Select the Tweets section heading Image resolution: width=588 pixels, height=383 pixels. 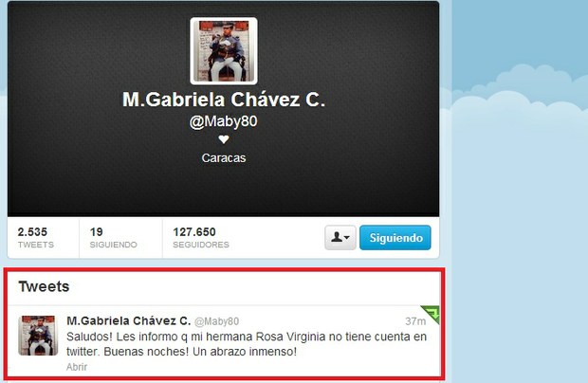44,286
